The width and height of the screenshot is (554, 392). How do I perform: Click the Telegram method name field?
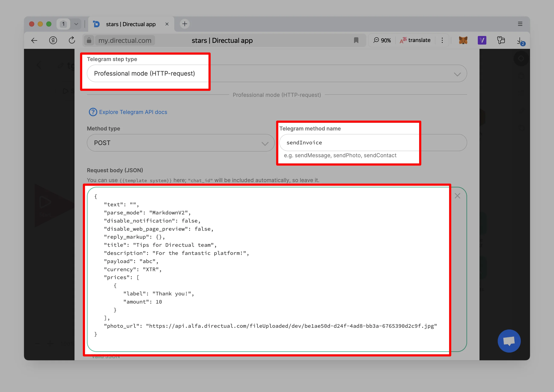pos(373,143)
